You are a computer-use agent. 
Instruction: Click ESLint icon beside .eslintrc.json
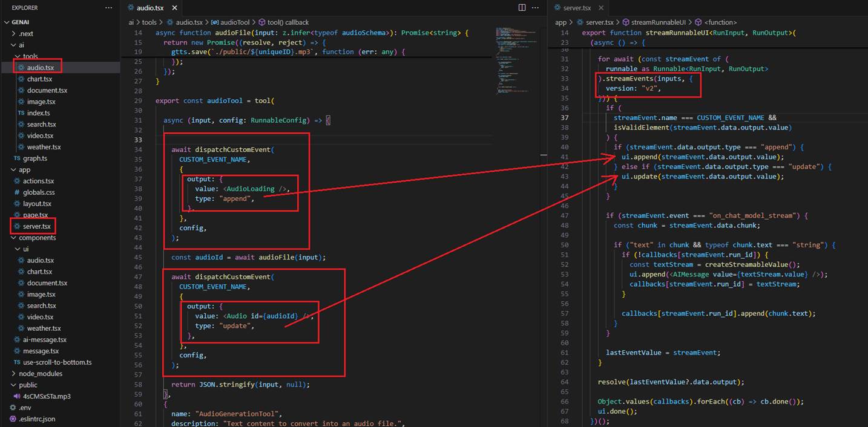[13, 419]
